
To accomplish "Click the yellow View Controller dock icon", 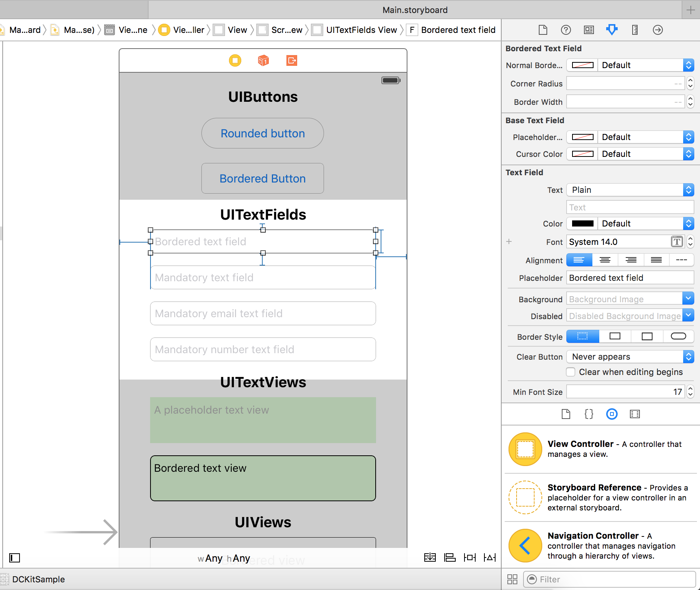I will [235, 60].
